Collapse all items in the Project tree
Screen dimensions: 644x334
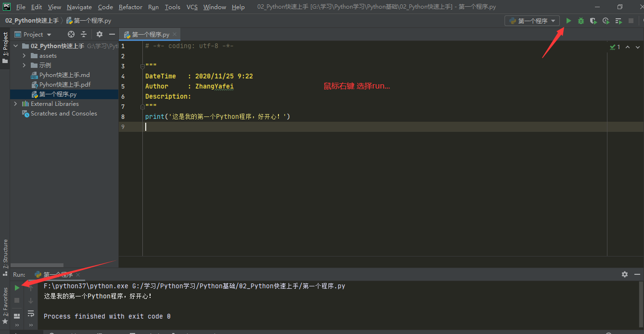(84, 34)
